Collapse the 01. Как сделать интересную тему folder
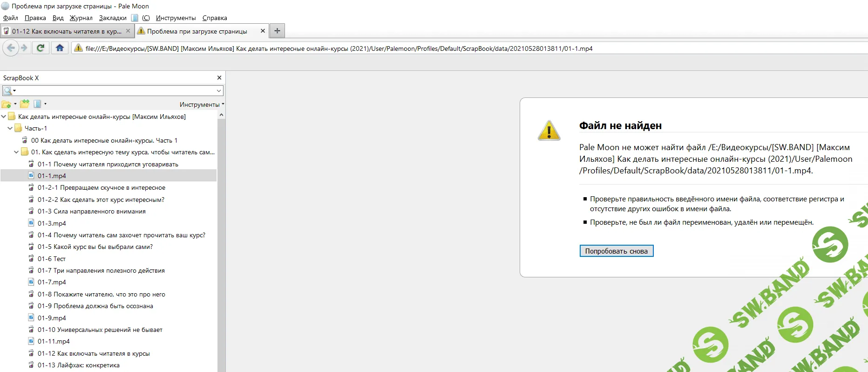Screen dimensions: 868x372 [x=17, y=152]
